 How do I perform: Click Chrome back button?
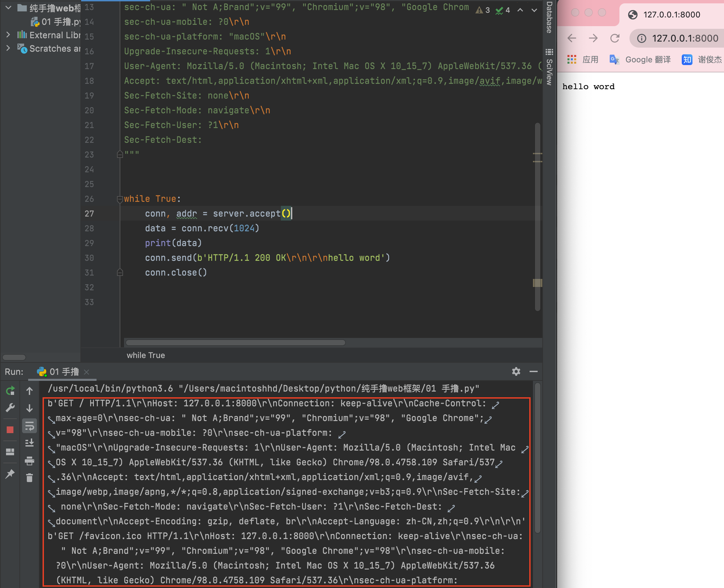571,38
